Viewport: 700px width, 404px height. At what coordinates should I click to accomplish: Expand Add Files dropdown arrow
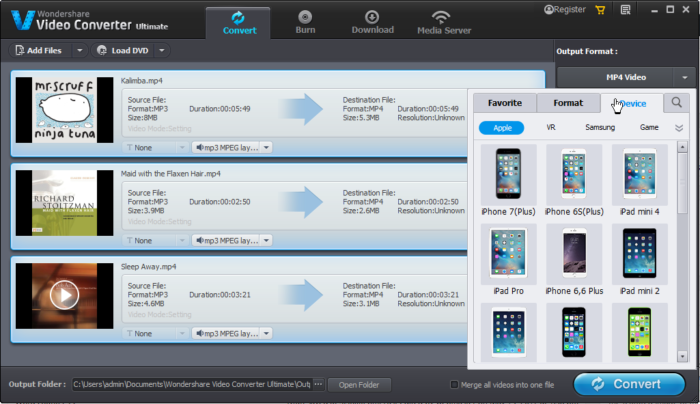[x=79, y=50]
